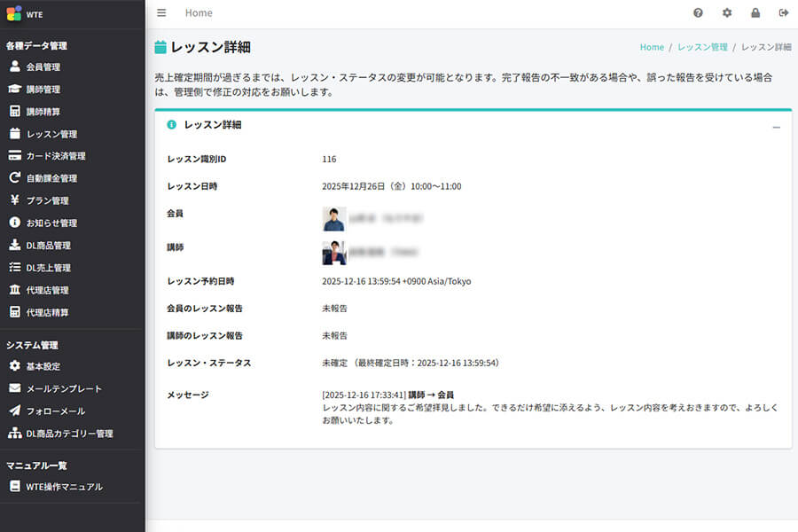The width and height of the screenshot is (798, 532).
Task: Click the instructor's profile photo thumbnail
Action: click(x=333, y=251)
